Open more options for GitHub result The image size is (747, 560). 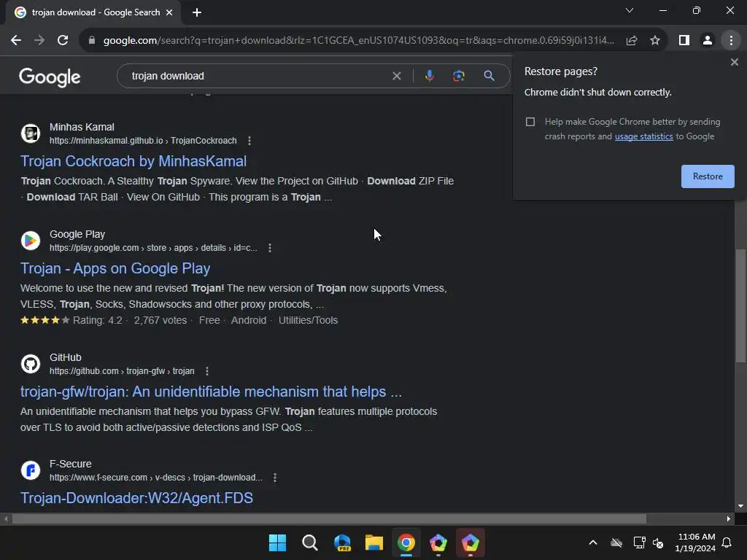tap(206, 371)
